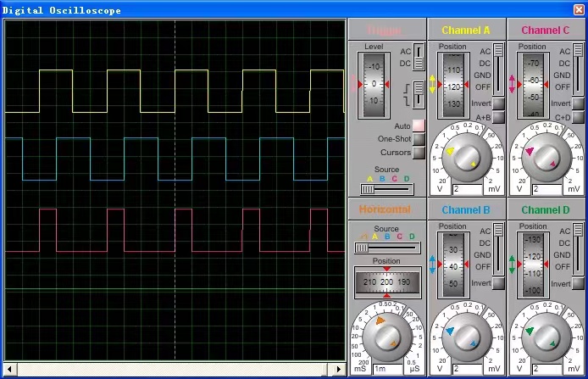Click the Channel D Position dial
The height and width of the screenshot is (379, 588).
click(533, 265)
